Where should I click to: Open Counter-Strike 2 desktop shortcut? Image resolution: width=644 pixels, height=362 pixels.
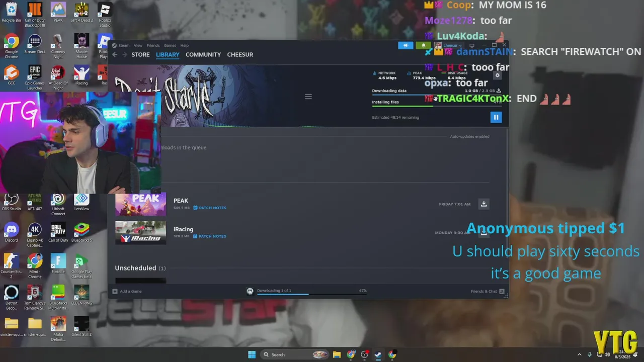click(x=11, y=266)
